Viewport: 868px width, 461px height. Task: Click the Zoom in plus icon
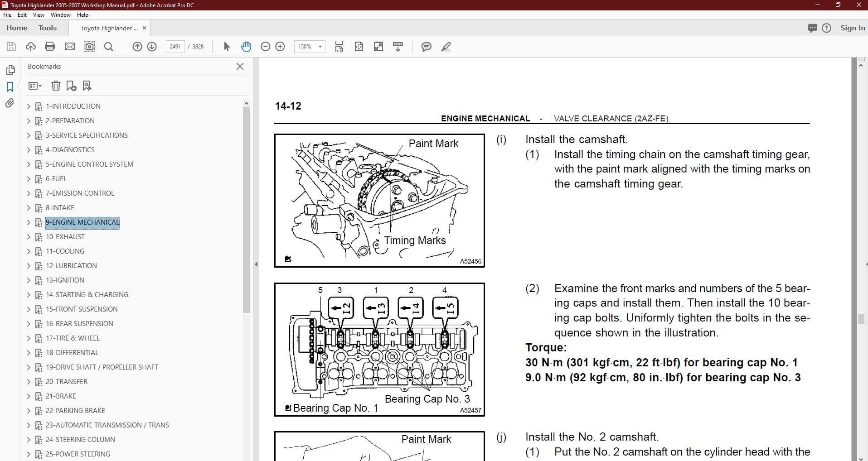tap(280, 47)
